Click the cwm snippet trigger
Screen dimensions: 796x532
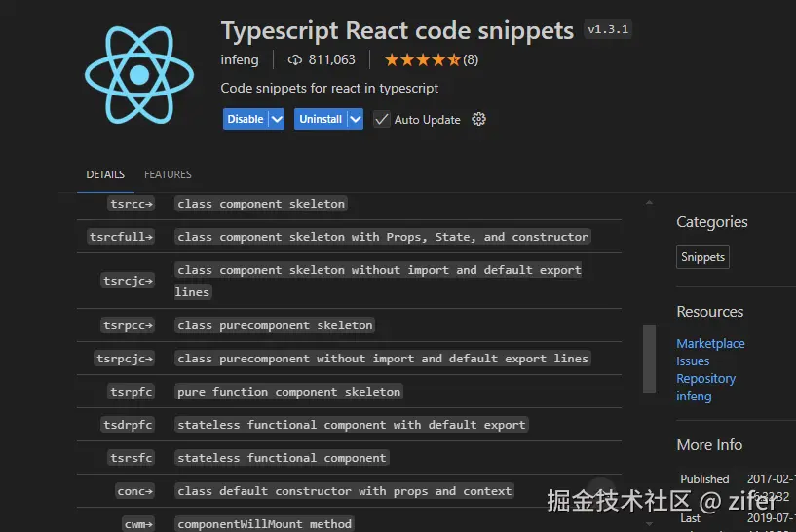(x=138, y=524)
